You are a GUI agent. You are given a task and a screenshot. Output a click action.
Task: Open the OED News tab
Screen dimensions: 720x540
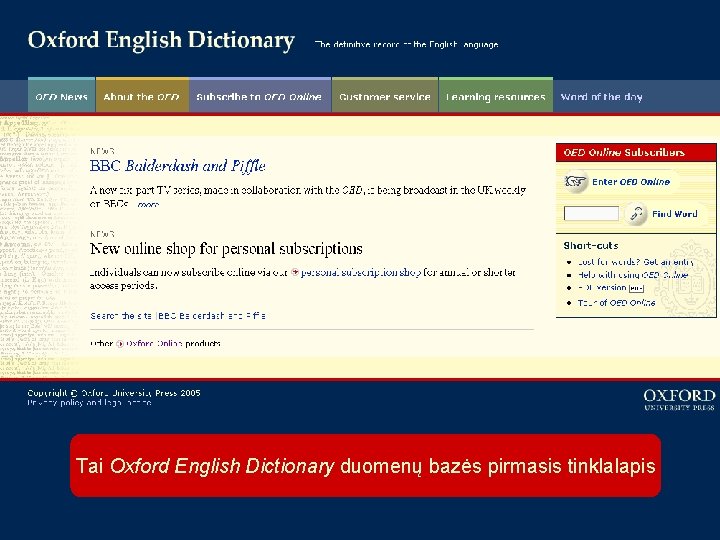tap(62, 96)
